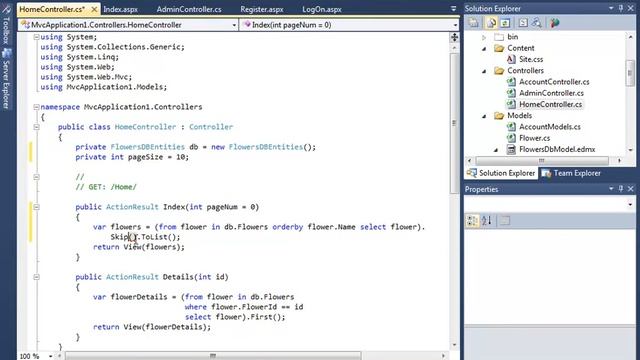
Task: Close the Properties panel
Action: pos(631,189)
